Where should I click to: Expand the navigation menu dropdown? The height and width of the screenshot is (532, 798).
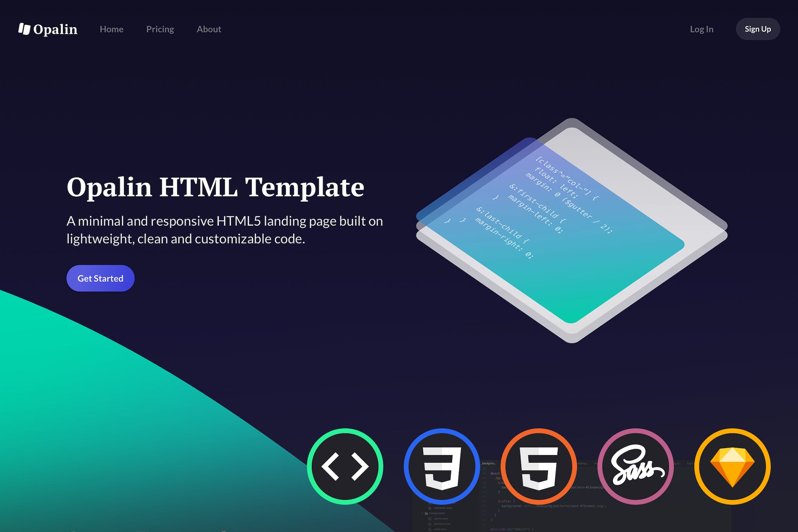(x=209, y=29)
